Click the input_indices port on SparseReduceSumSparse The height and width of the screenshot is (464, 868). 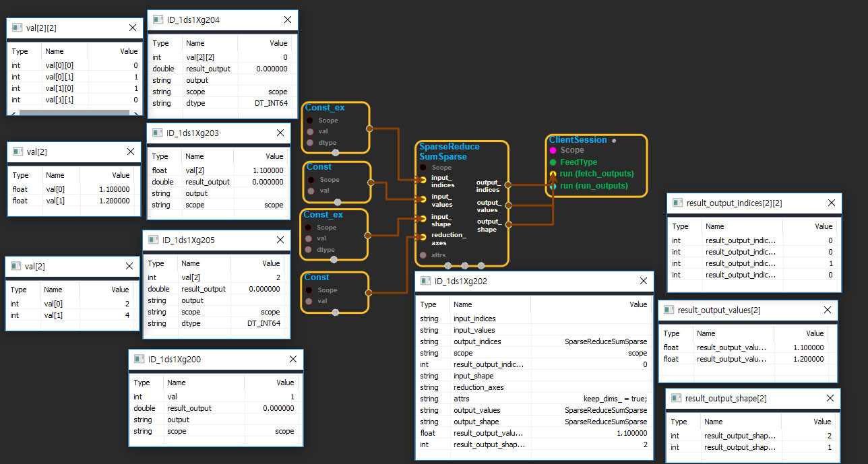[423, 179]
